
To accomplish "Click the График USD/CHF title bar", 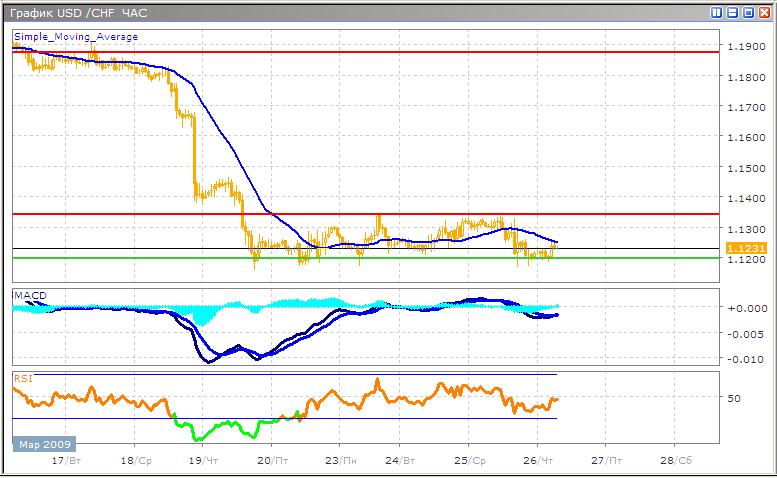I will pyautogui.click(x=300, y=13).
